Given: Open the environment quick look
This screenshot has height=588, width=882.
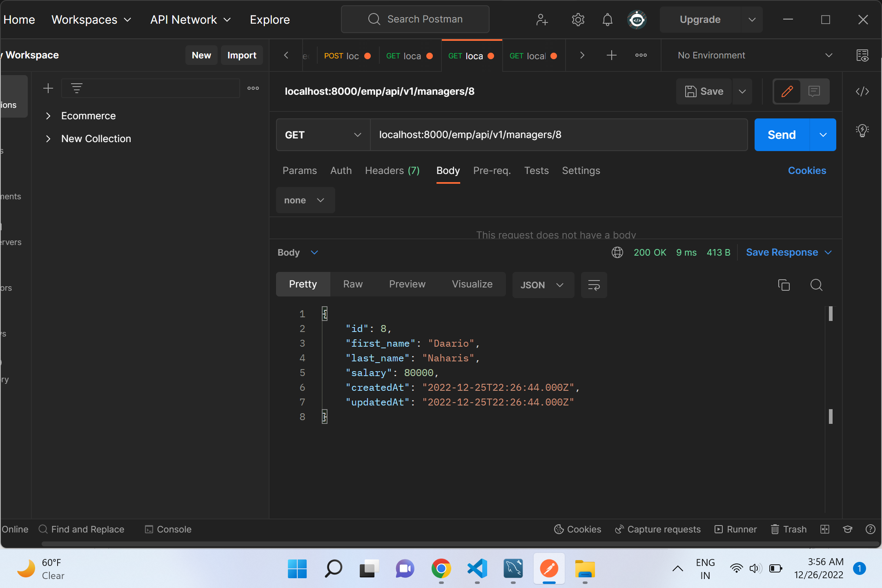Looking at the screenshot, I should pos(862,56).
